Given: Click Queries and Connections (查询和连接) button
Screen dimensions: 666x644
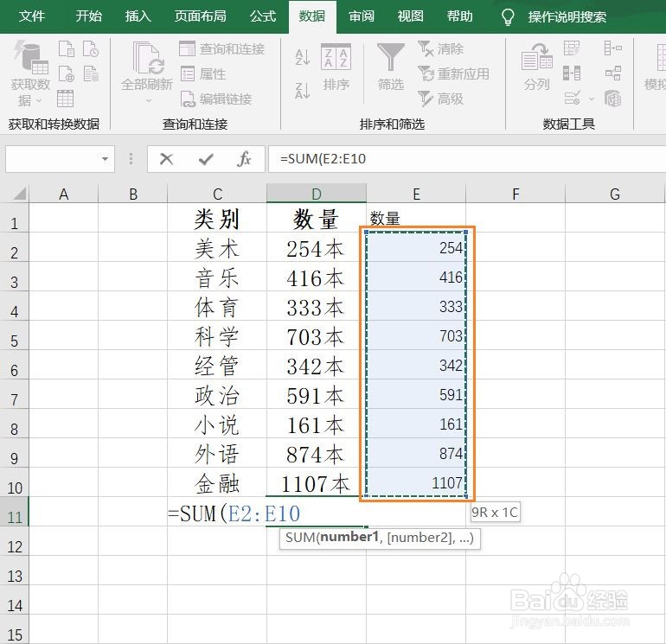Looking at the screenshot, I should [221, 48].
